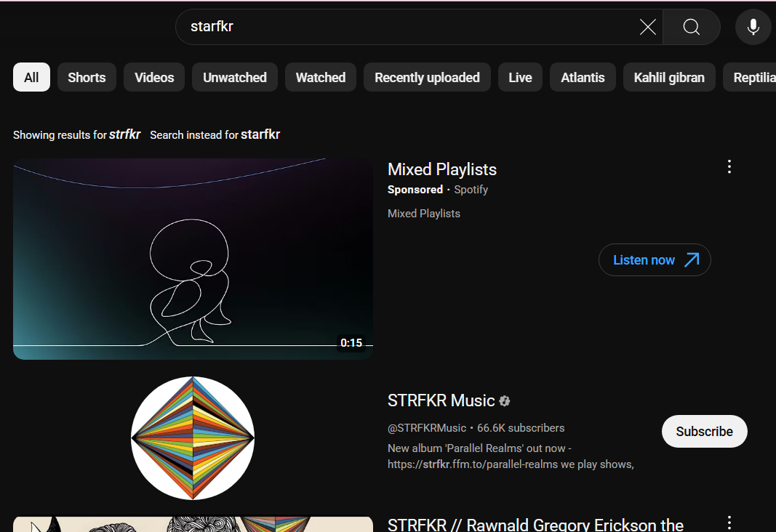Filter by Recently uploaded

(x=427, y=78)
